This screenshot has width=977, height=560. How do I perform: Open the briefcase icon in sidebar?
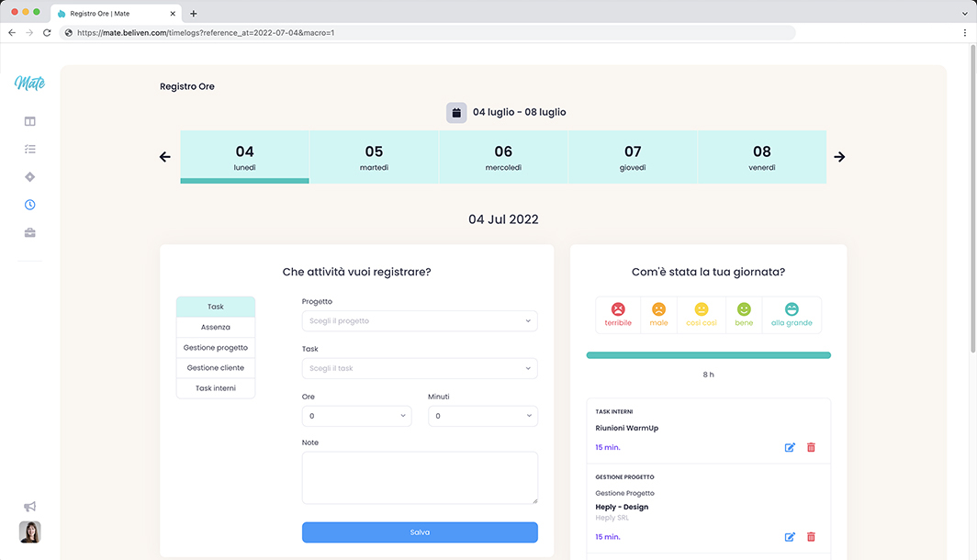coord(30,233)
